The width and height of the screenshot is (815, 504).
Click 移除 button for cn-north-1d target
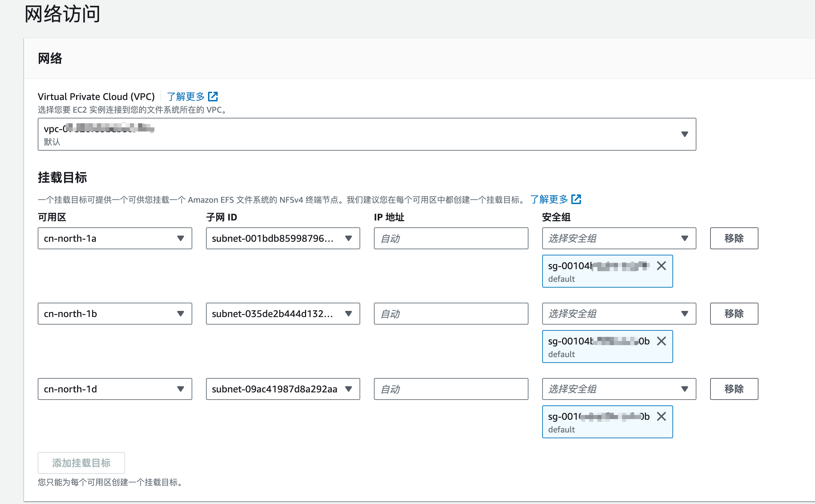coord(734,389)
